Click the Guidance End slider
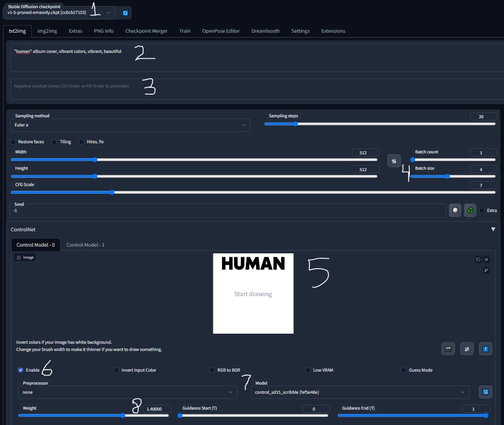This screenshot has height=425, width=504. 413,415
